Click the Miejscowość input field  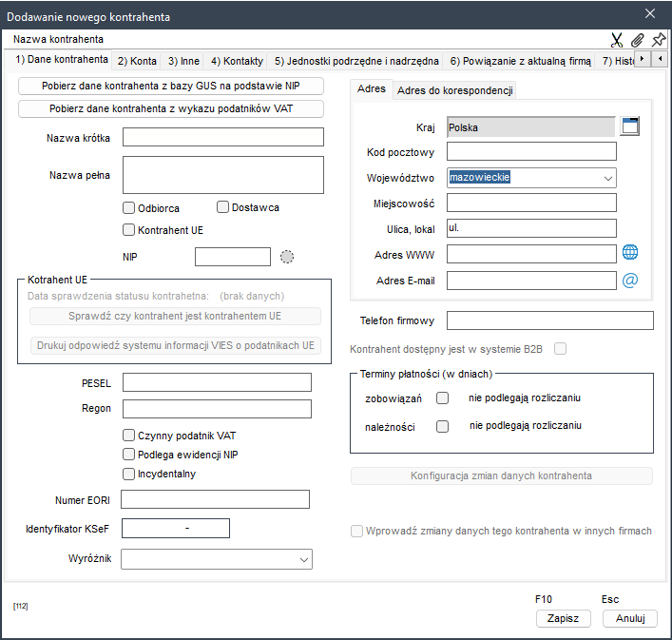pyautogui.click(x=531, y=203)
